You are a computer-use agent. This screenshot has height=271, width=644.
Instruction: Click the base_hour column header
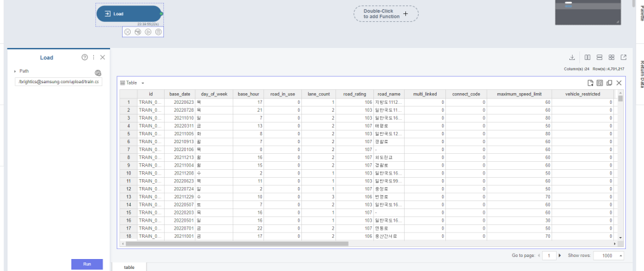click(249, 95)
